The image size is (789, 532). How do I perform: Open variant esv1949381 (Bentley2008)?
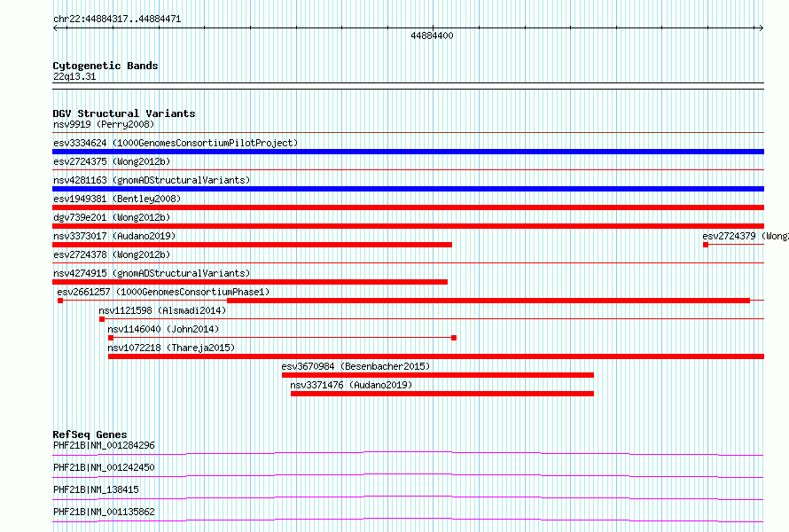[x=117, y=199]
